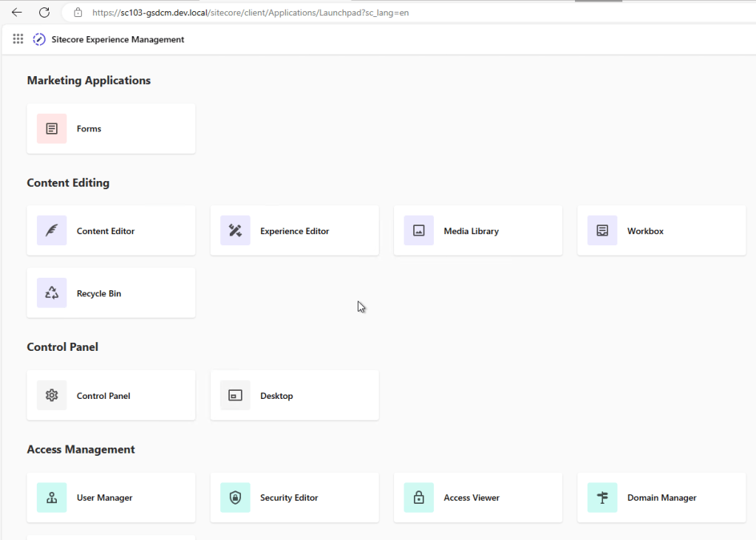The height and width of the screenshot is (540, 756).
Task: Open the app launcher grid menu
Action: pos(18,39)
